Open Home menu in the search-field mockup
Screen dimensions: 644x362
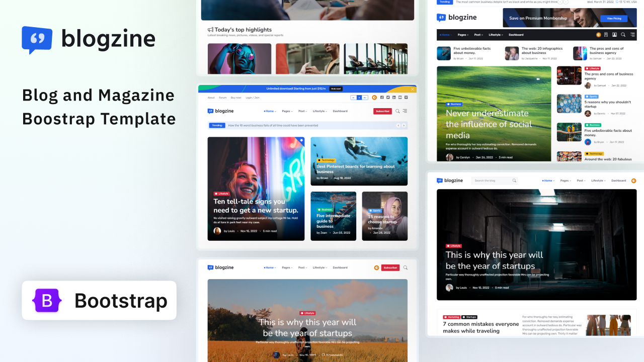click(x=548, y=180)
